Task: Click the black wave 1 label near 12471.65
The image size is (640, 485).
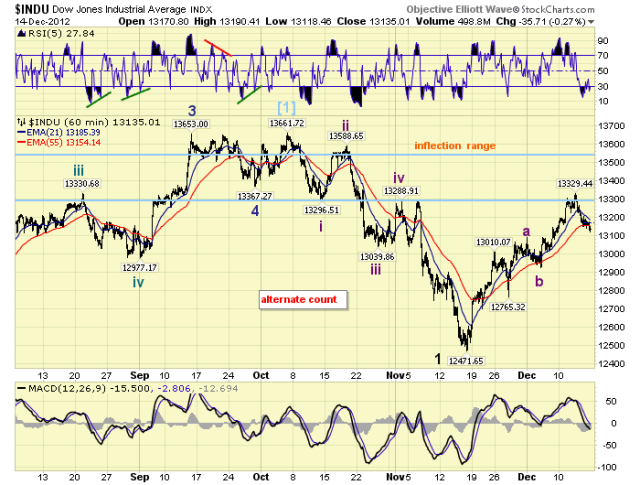Action: (x=438, y=359)
